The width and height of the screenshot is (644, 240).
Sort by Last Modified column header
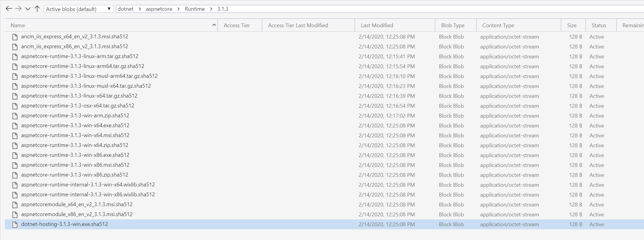[x=377, y=25]
